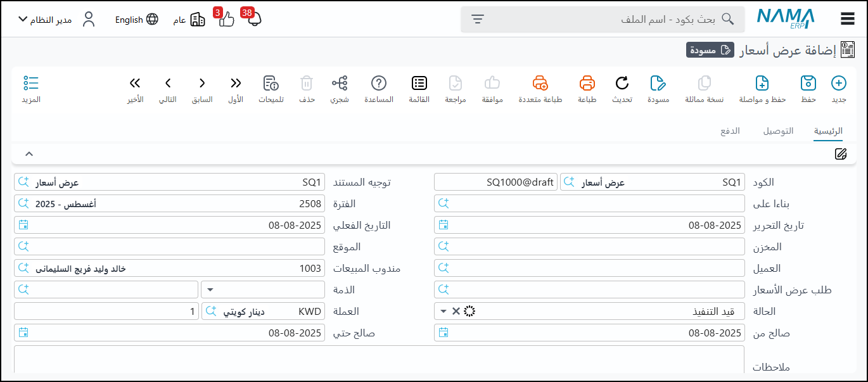868x382 pixels.
Task: Click the العميل customer input field
Action: [x=596, y=268]
